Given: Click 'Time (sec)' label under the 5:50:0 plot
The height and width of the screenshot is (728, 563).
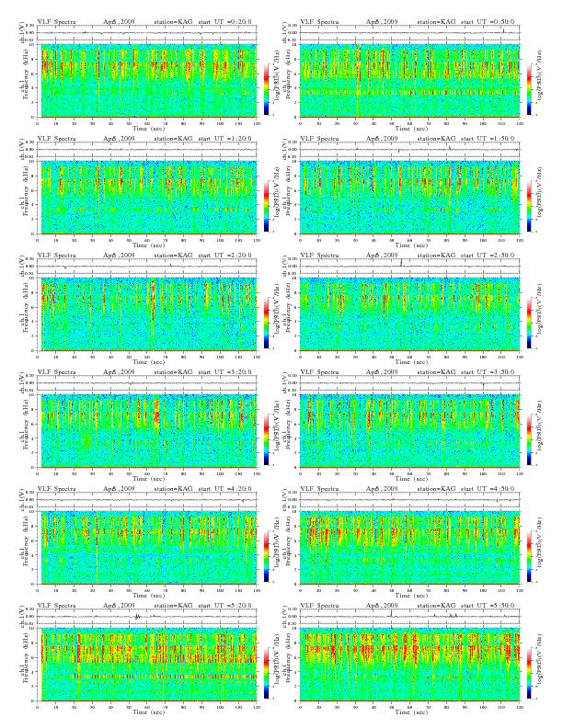Looking at the screenshot, I should coord(411,712).
